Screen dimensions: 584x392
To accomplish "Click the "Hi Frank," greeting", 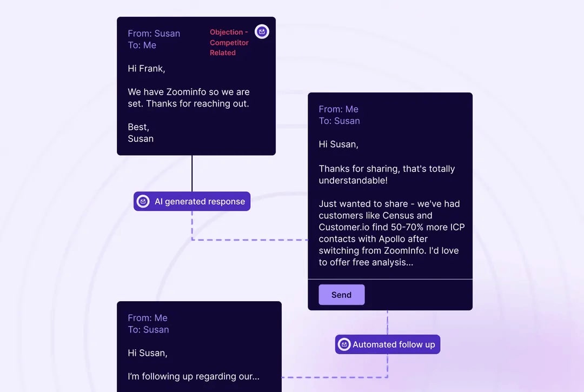I will coord(147,69).
